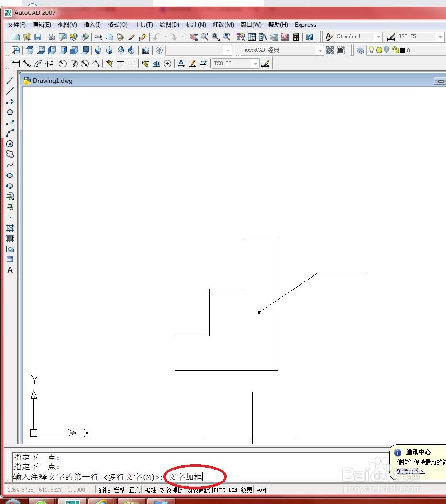Viewport: 446px width, 504px height.
Task: Select the Circle tool
Action: click(x=10, y=144)
